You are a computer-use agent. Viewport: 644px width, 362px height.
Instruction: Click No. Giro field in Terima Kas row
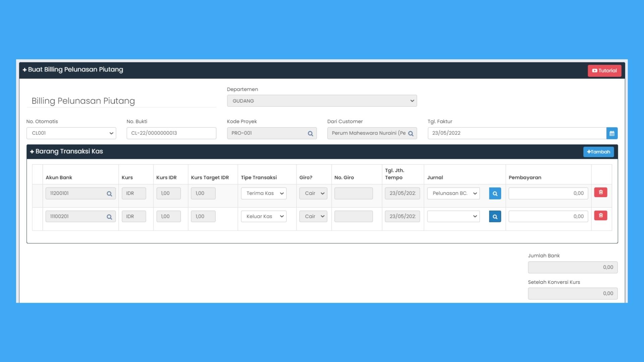[354, 193]
